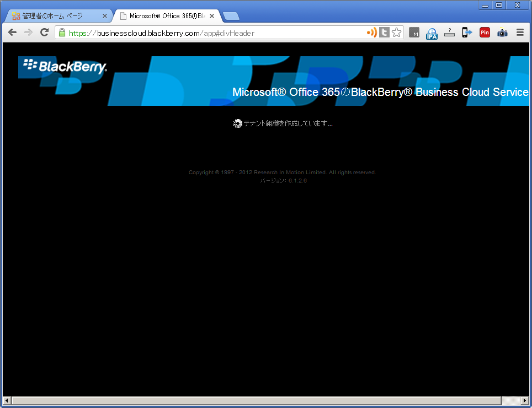Click the green SSL padlock icon

pyautogui.click(x=62, y=33)
